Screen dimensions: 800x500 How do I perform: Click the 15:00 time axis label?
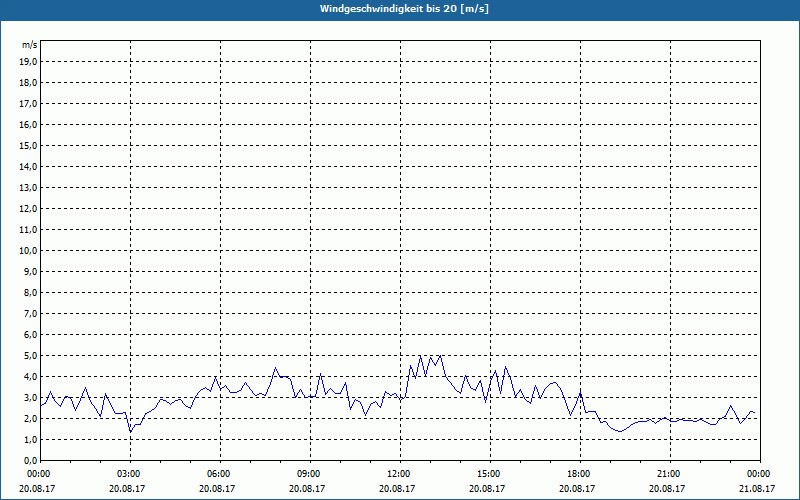click(x=488, y=474)
